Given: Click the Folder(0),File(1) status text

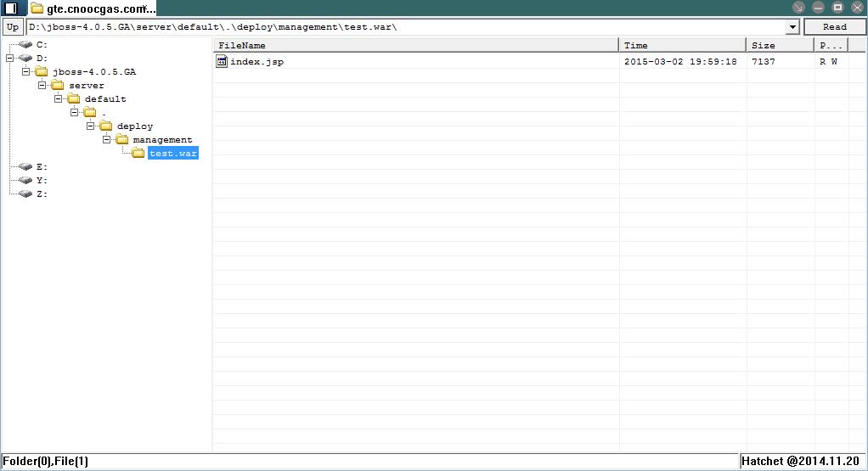Looking at the screenshot, I should [x=45, y=461].
